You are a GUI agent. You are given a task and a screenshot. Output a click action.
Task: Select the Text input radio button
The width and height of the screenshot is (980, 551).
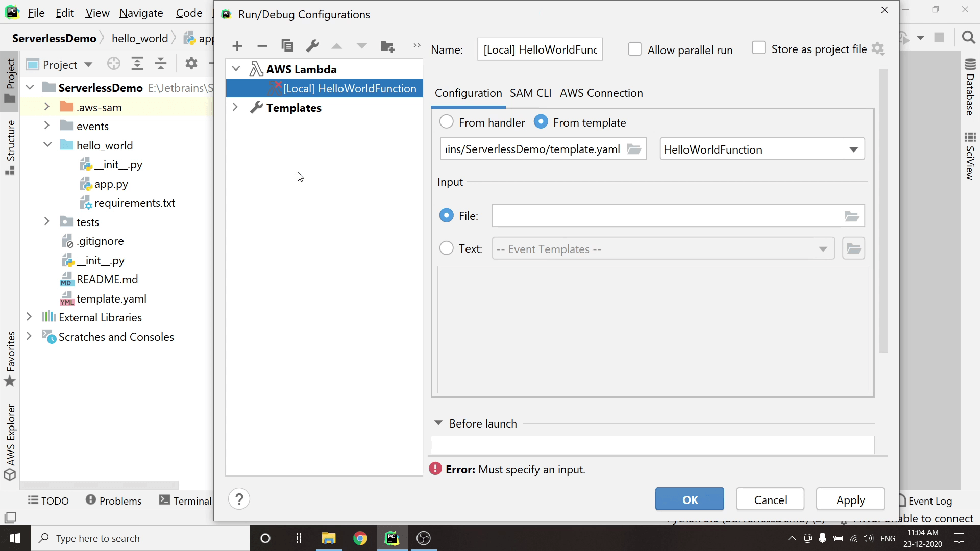pyautogui.click(x=447, y=248)
